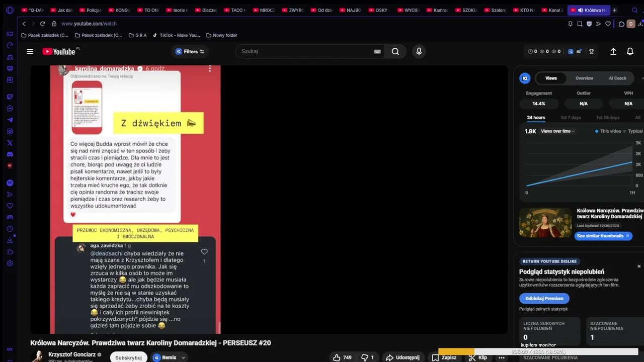Screen dimensions: 644x362
Task: Open G R A bookmarks folder
Action: point(137,35)
